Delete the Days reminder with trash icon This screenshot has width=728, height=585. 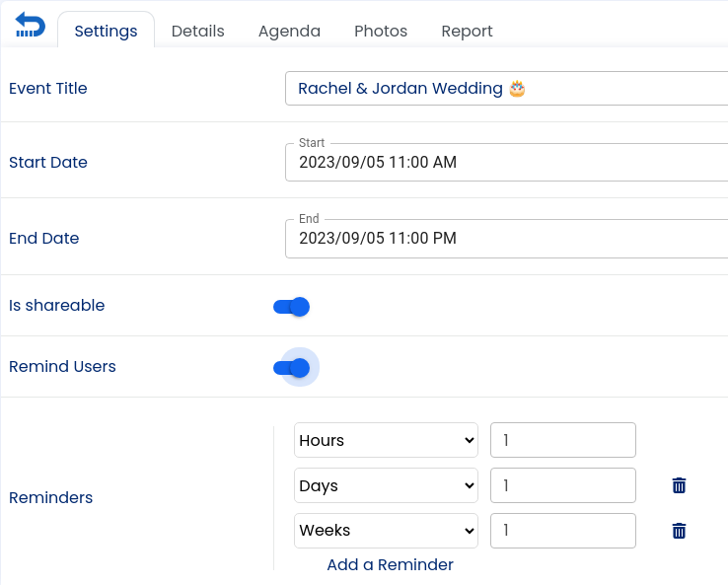pos(679,485)
